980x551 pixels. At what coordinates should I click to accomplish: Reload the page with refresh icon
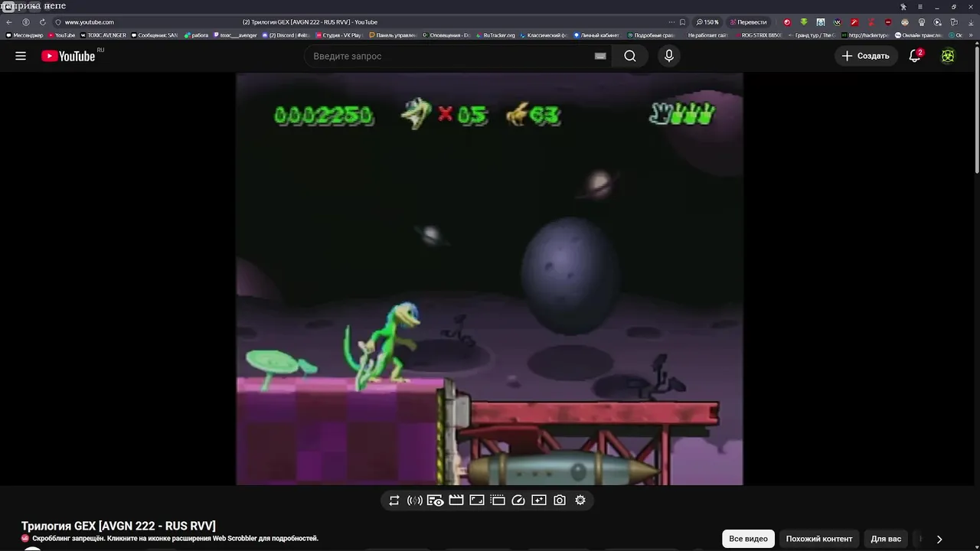click(42, 22)
